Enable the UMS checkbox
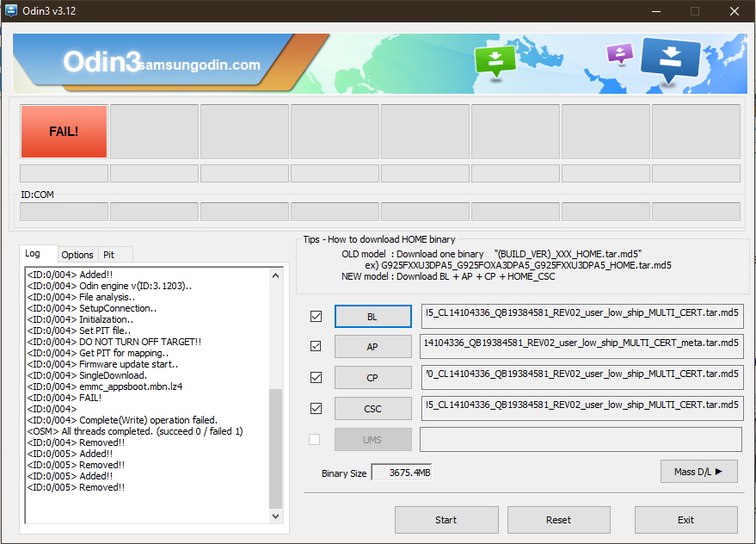 point(315,439)
